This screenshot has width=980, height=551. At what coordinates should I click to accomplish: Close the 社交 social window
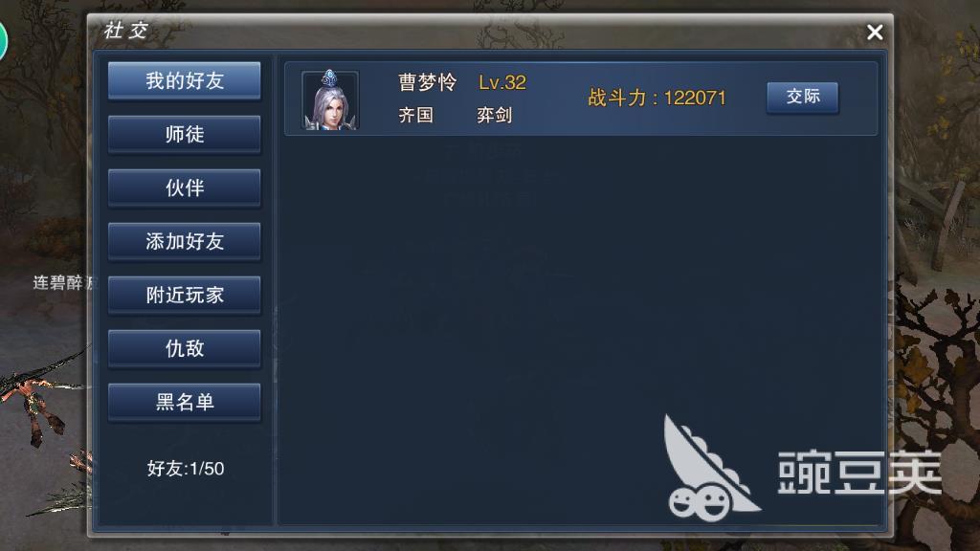pyautogui.click(x=875, y=33)
